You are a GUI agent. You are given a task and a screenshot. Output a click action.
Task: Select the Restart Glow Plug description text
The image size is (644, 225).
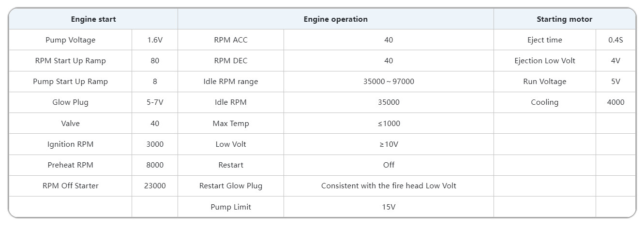click(x=389, y=185)
